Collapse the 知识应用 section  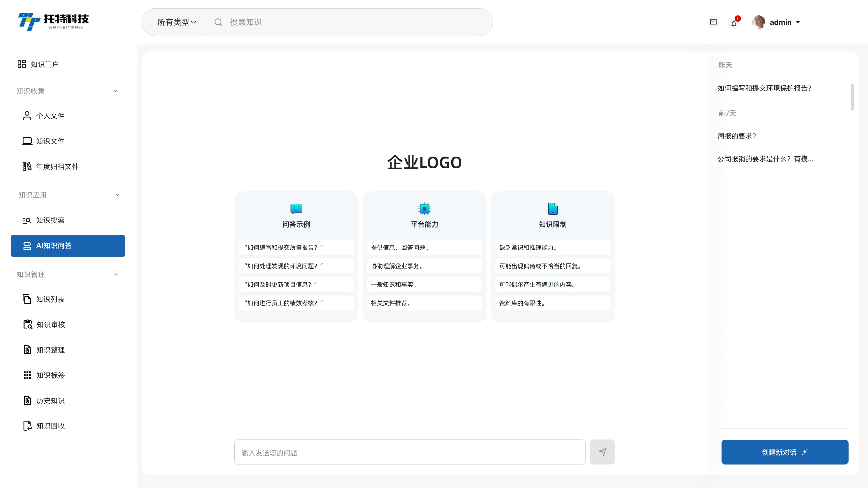[117, 195]
